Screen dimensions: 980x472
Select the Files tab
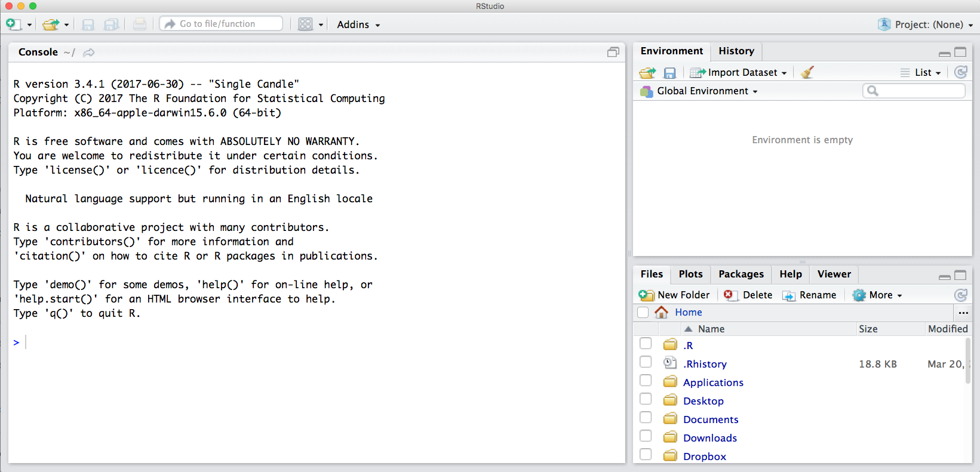[x=652, y=274]
